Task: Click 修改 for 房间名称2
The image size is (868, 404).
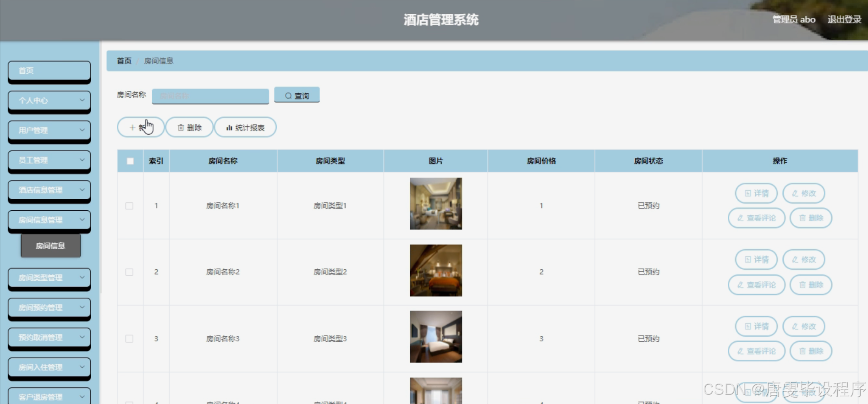Action: 804,260
